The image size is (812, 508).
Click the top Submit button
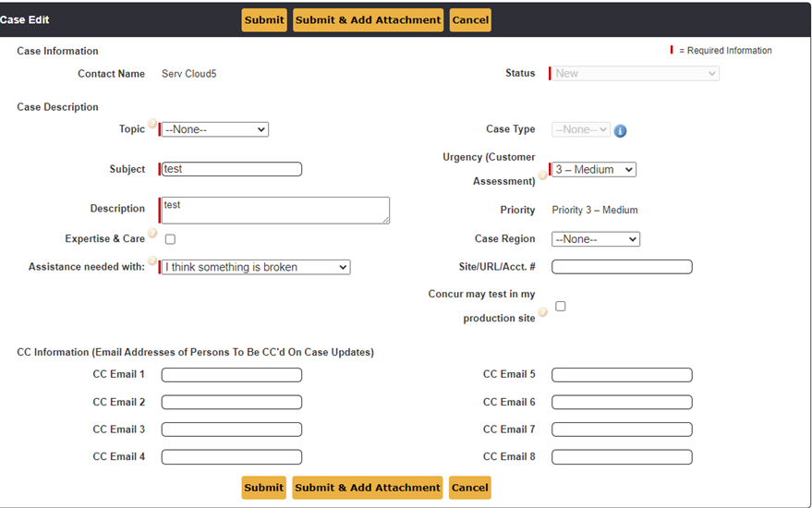(264, 20)
